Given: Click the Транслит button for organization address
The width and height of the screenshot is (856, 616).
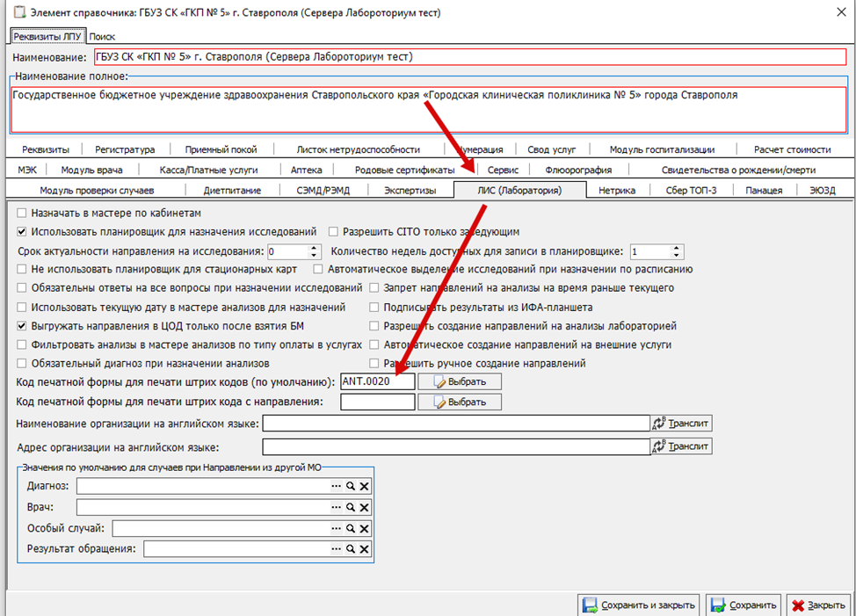Looking at the screenshot, I should click(681, 446).
